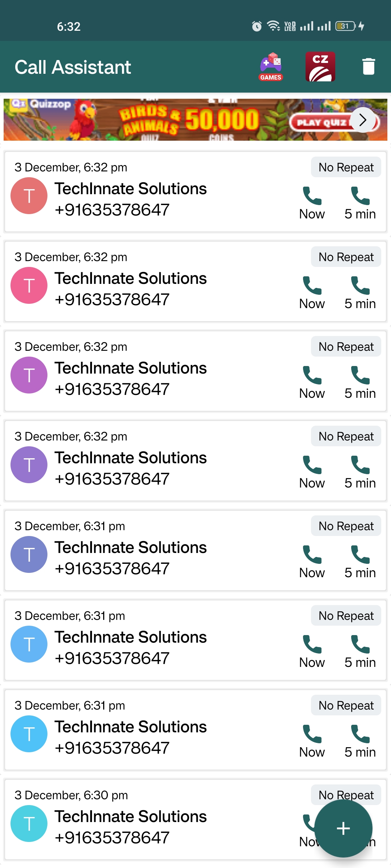Image resolution: width=391 pixels, height=868 pixels.
Task: Schedule 5 min call on first entry
Action: click(360, 203)
